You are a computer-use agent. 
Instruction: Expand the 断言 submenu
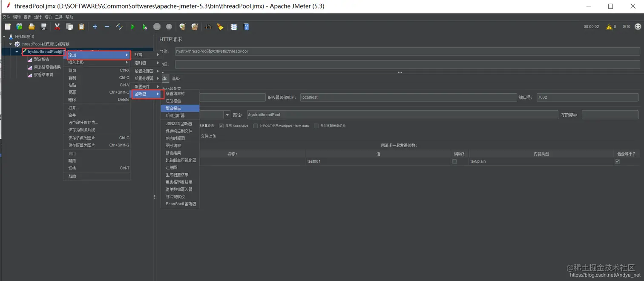[146, 55]
